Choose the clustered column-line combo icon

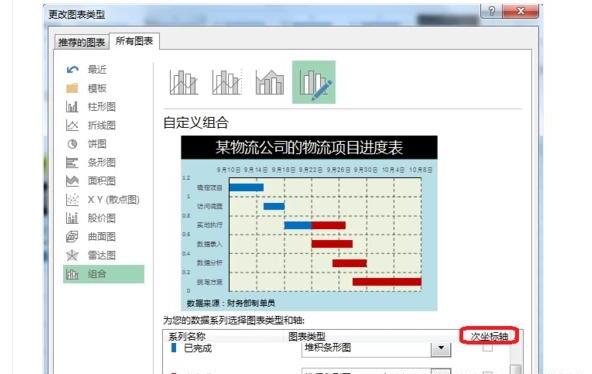click(184, 82)
